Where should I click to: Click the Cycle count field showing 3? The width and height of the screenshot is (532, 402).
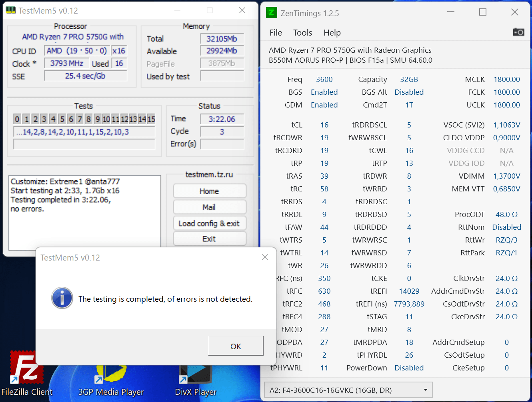point(222,131)
